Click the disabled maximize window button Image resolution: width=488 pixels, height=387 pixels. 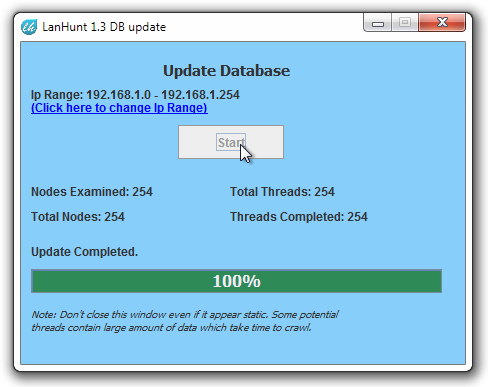tap(405, 23)
